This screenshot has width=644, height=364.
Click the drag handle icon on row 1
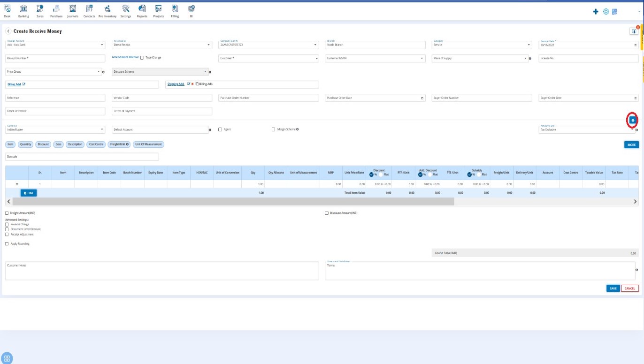tap(17, 184)
